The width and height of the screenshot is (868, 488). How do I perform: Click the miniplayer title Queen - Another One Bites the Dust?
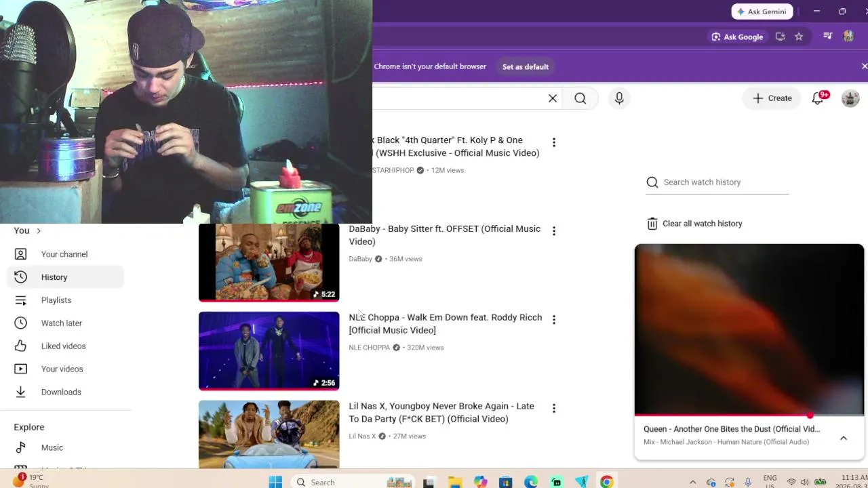[x=732, y=429]
